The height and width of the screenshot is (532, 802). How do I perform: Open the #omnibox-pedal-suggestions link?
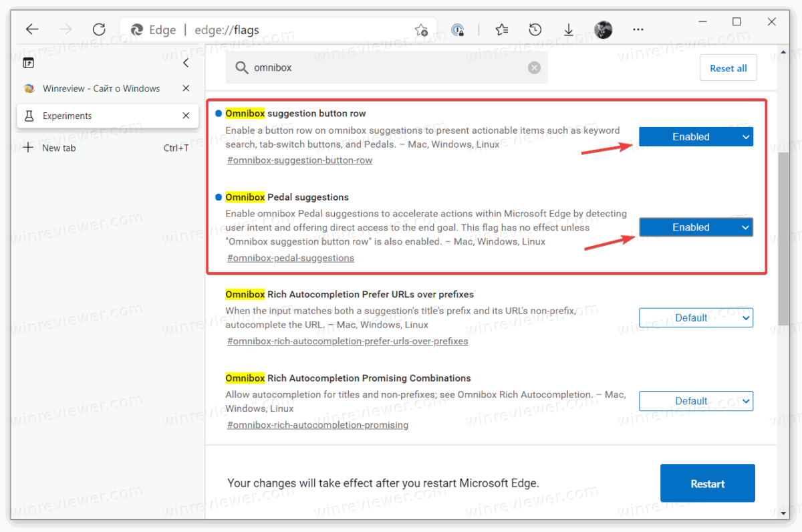pyautogui.click(x=290, y=257)
